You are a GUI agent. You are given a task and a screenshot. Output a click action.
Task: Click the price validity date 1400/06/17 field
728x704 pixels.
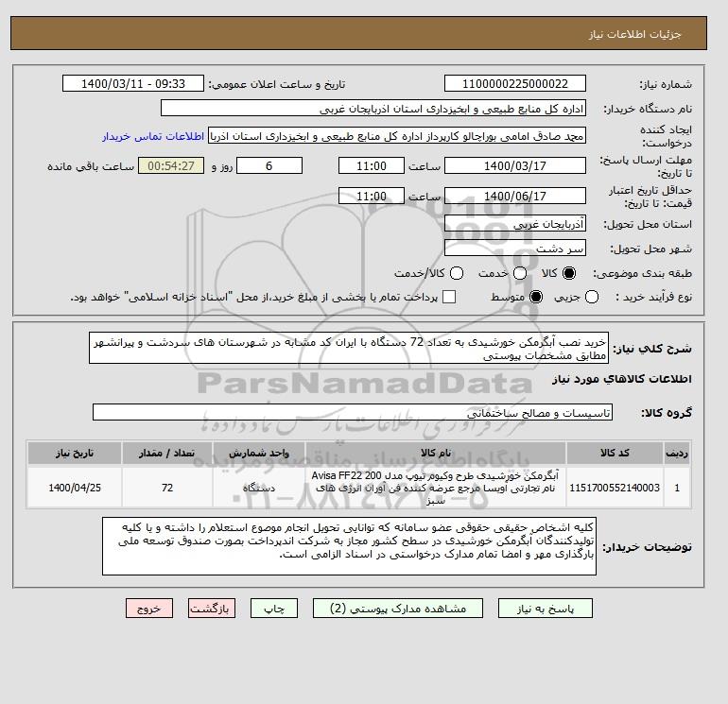(x=515, y=196)
